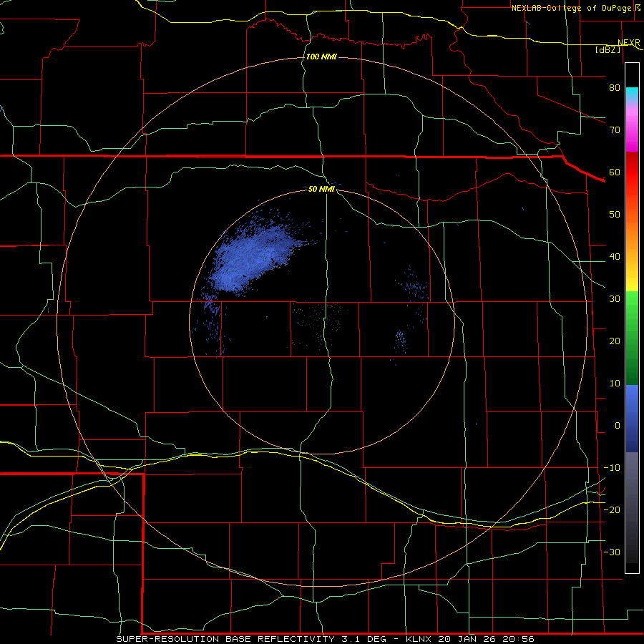Click the 80 value on the dBZ scale
The image size is (644, 644).
pos(615,87)
